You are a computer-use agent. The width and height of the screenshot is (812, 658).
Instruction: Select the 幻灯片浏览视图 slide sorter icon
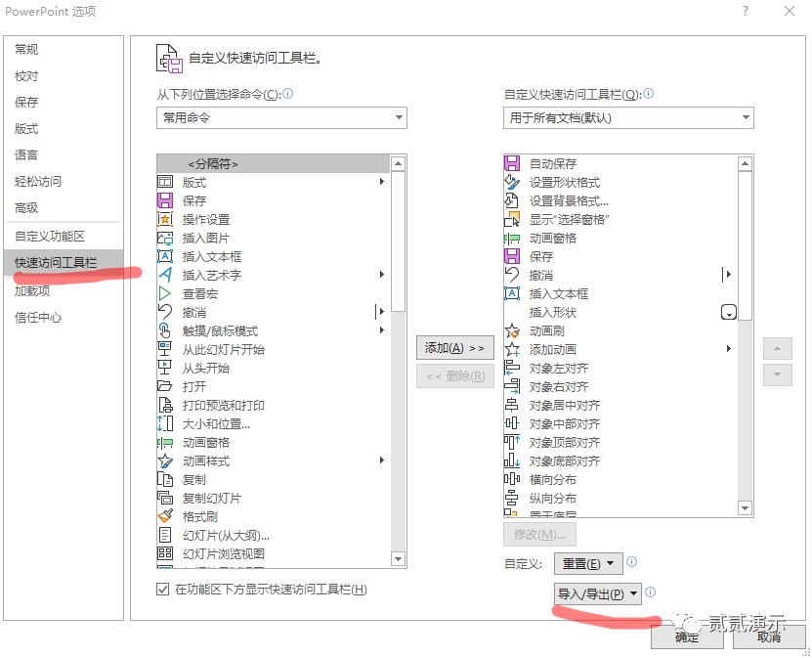pyautogui.click(x=165, y=553)
